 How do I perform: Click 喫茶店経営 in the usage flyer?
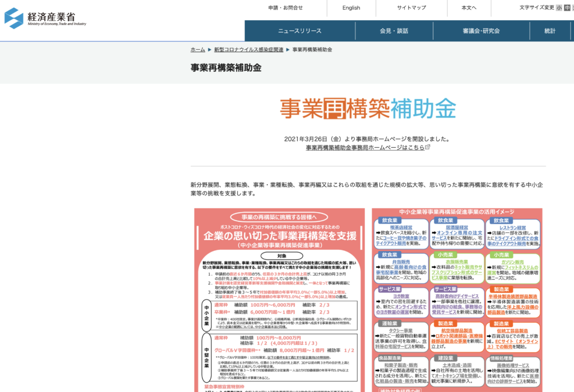[x=401, y=227]
